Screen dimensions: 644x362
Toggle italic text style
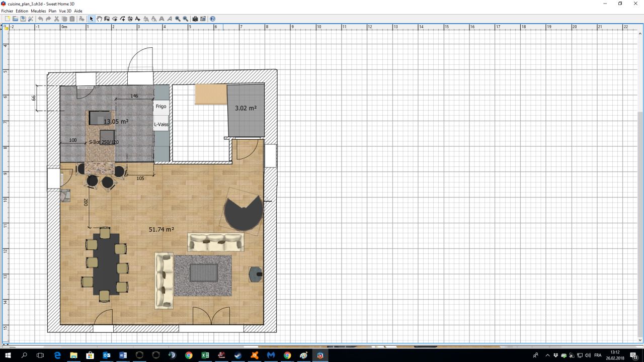coord(170,19)
